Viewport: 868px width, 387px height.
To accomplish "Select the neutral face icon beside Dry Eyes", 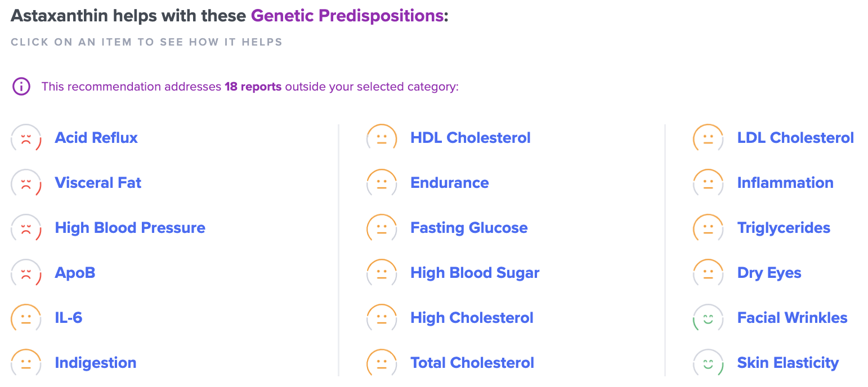I will (x=708, y=273).
